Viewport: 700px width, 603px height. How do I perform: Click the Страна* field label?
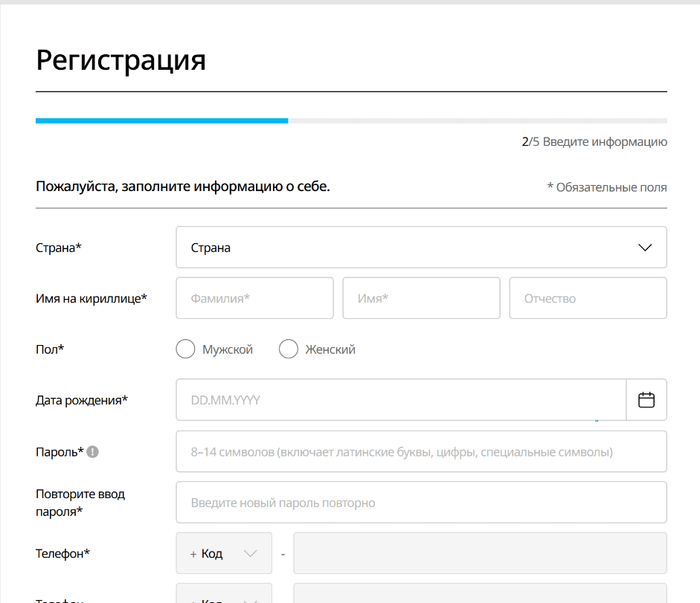pos(59,248)
